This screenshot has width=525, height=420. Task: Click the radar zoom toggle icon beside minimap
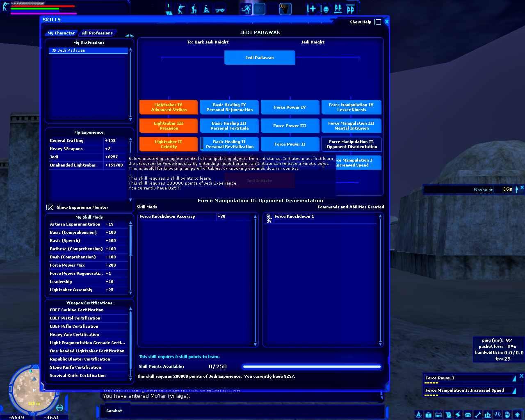(59, 407)
